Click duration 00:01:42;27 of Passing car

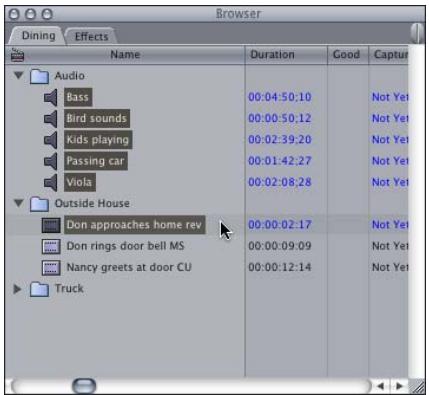click(280, 161)
